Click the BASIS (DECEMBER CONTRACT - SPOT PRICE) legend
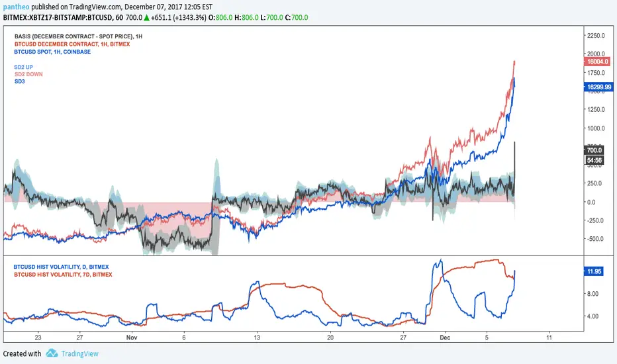Image resolution: width=617 pixels, height=364 pixels. (78, 36)
